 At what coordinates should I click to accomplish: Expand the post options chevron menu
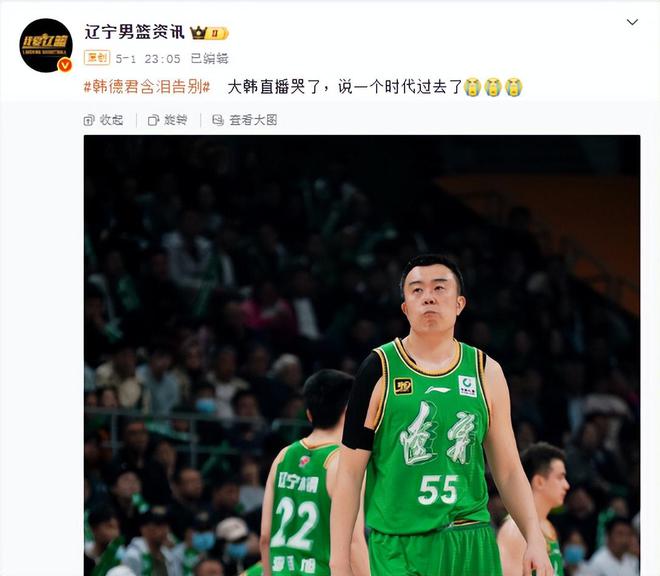632,22
